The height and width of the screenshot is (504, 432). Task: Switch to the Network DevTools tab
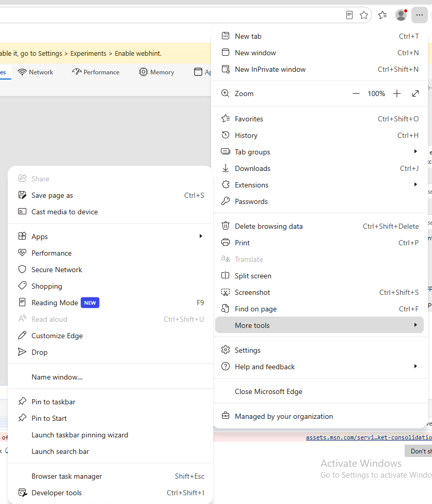[x=35, y=72]
